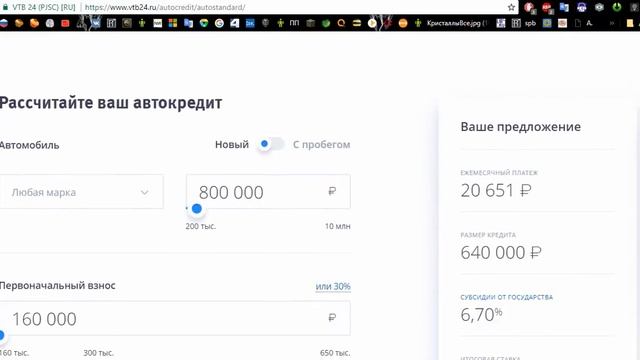
Task: Open the spb bookmark
Action: pyautogui.click(x=524, y=23)
